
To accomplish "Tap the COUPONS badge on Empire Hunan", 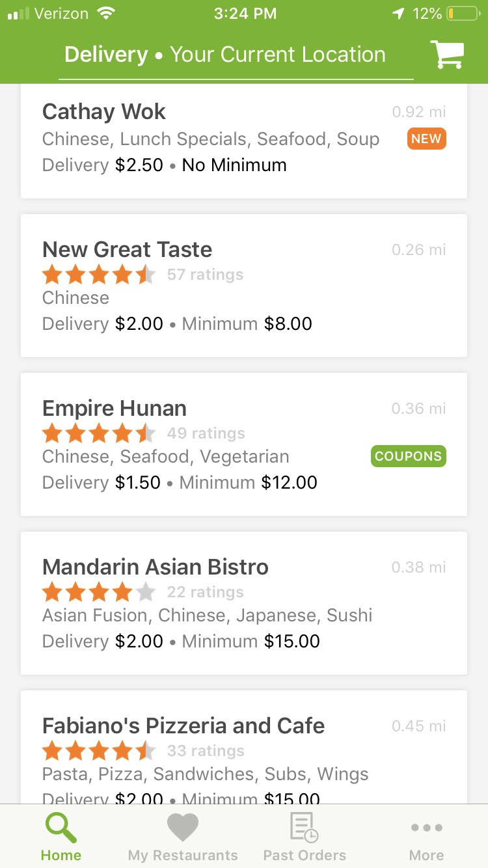I will [408, 456].
